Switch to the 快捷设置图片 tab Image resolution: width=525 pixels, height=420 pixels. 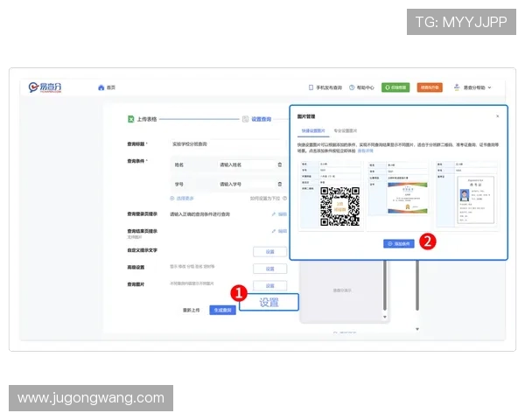click(313, 130)
